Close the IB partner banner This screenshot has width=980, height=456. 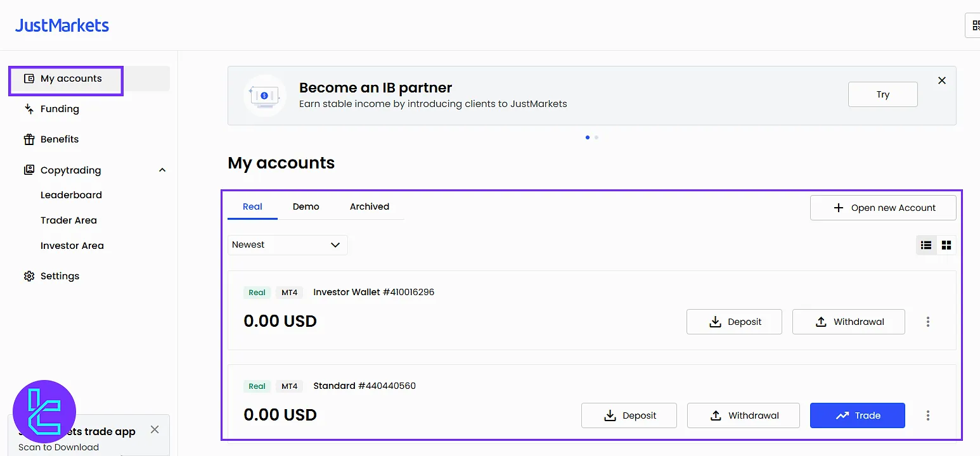(x=942, y=80)
